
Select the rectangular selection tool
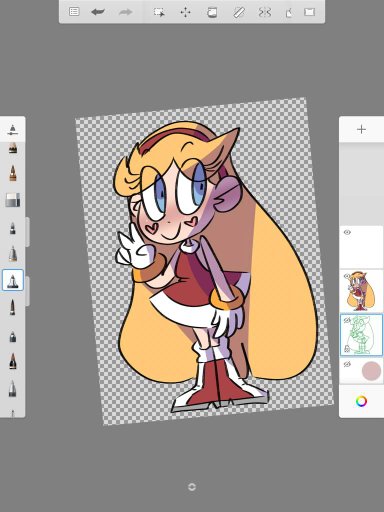[159, 12]
